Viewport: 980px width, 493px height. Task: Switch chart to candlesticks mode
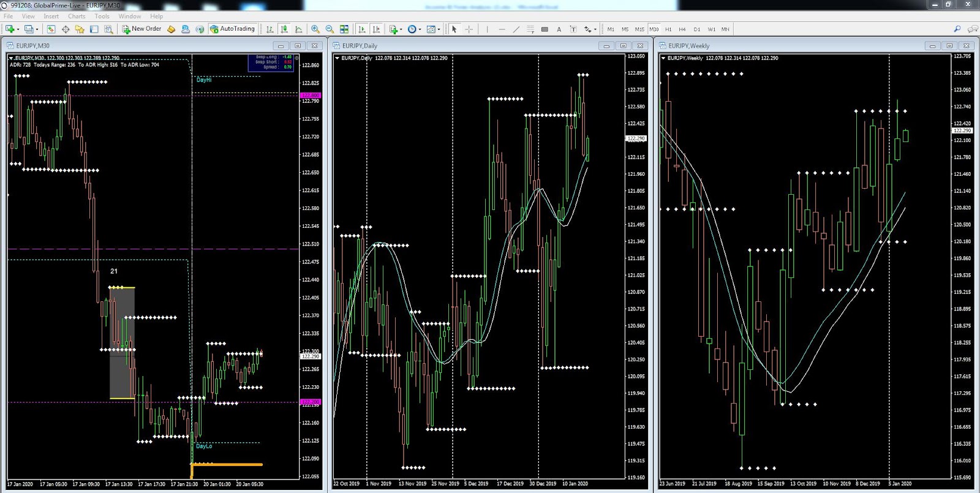pyautogui.click(x=284, y=29)
